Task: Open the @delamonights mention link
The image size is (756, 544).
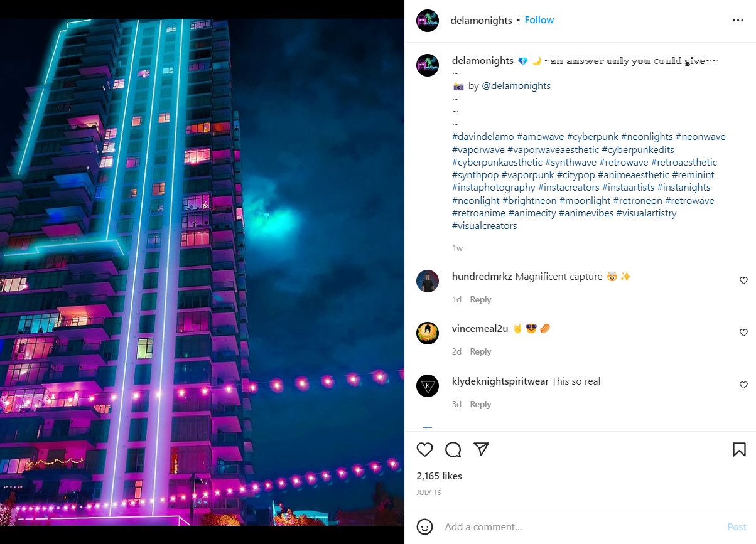Action: tap(516, 86)
